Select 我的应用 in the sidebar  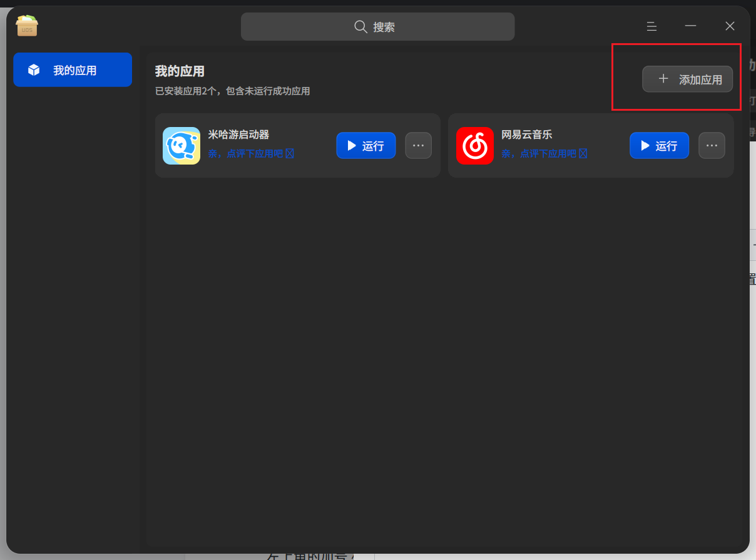[x=73, y=69]
